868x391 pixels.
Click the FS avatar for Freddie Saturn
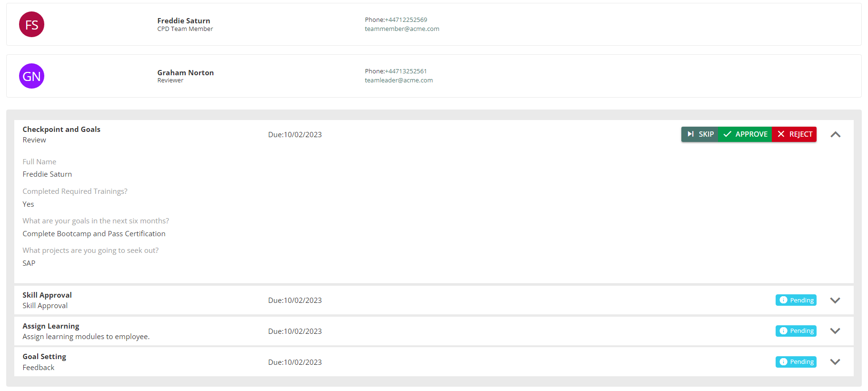[x=31, y=24]
